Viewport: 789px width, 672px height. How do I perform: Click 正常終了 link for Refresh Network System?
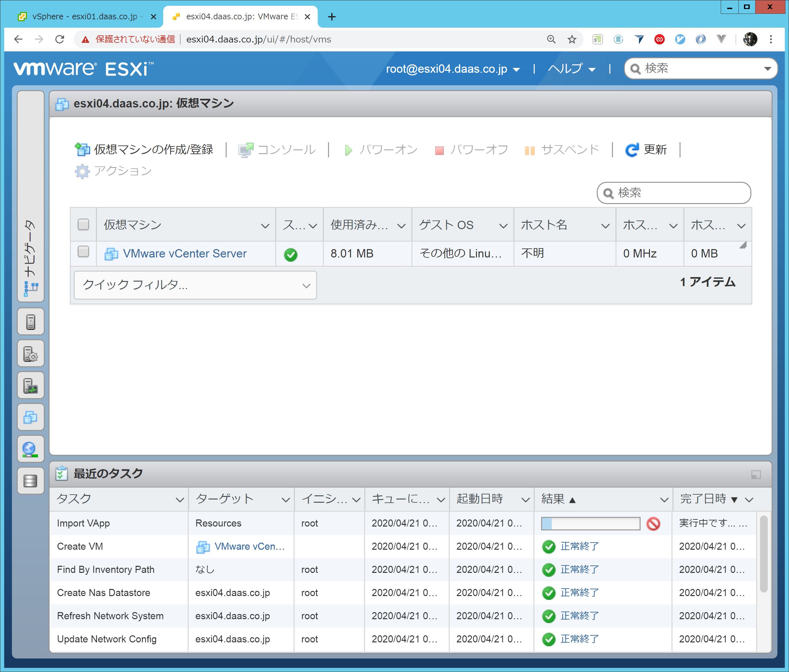[579, 616]
